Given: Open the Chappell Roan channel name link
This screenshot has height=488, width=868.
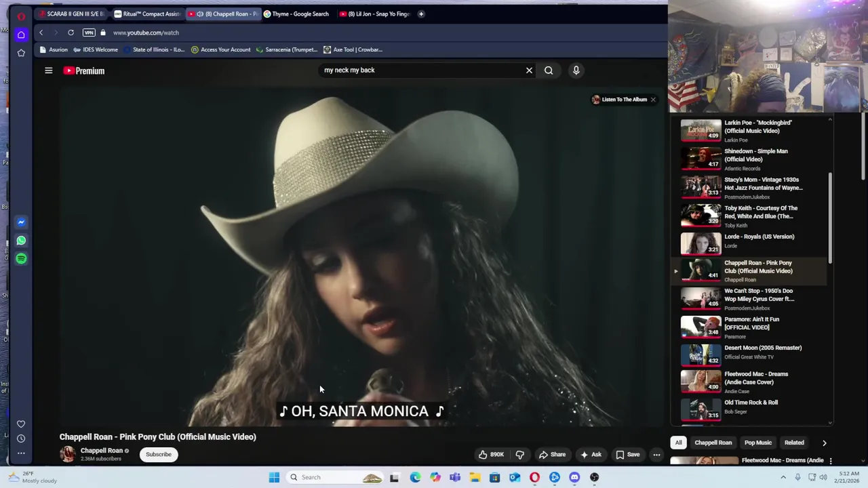Looking at the screenshot, I should (x=102, y=451).
